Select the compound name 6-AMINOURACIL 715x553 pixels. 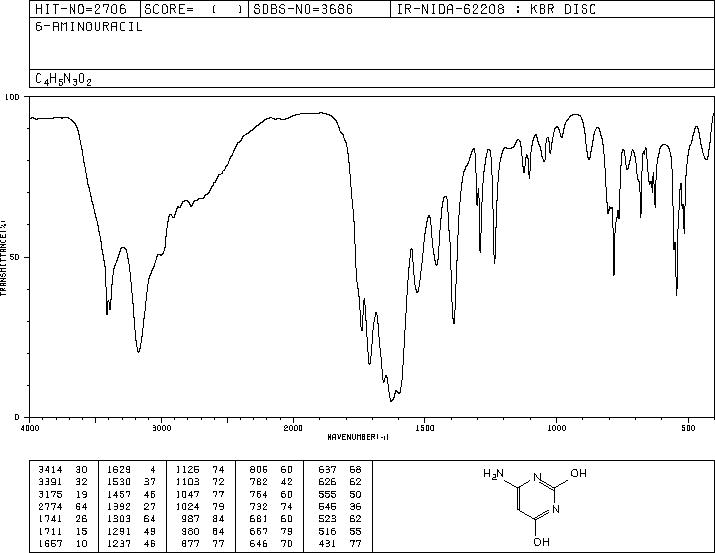(x=89, y=27)
